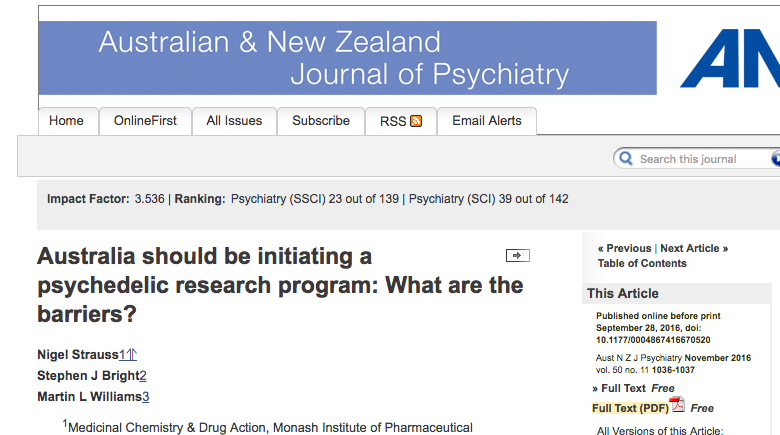This screenshot has height=435, width=780.
Task: Open the Subscribe tab
Action: pos(321,121)
